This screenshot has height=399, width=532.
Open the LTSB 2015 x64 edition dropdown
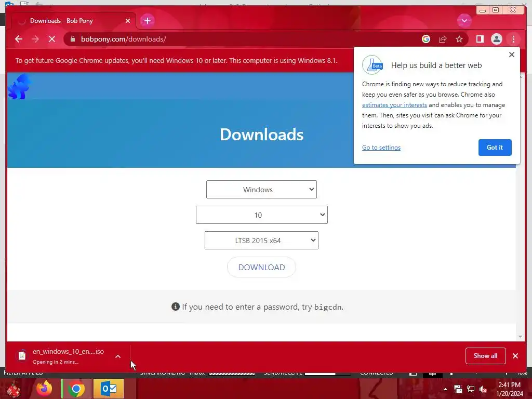click(261, 240)
